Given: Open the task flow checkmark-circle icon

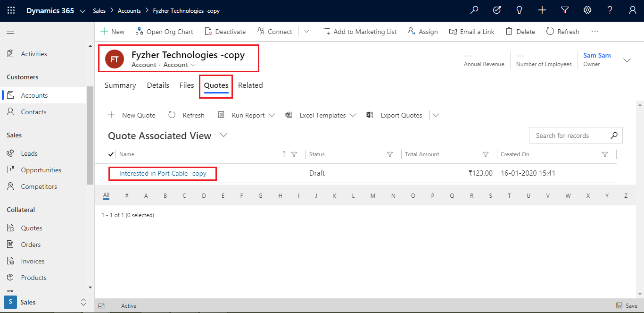Looking at the screenshot, I should pos(497,10).
